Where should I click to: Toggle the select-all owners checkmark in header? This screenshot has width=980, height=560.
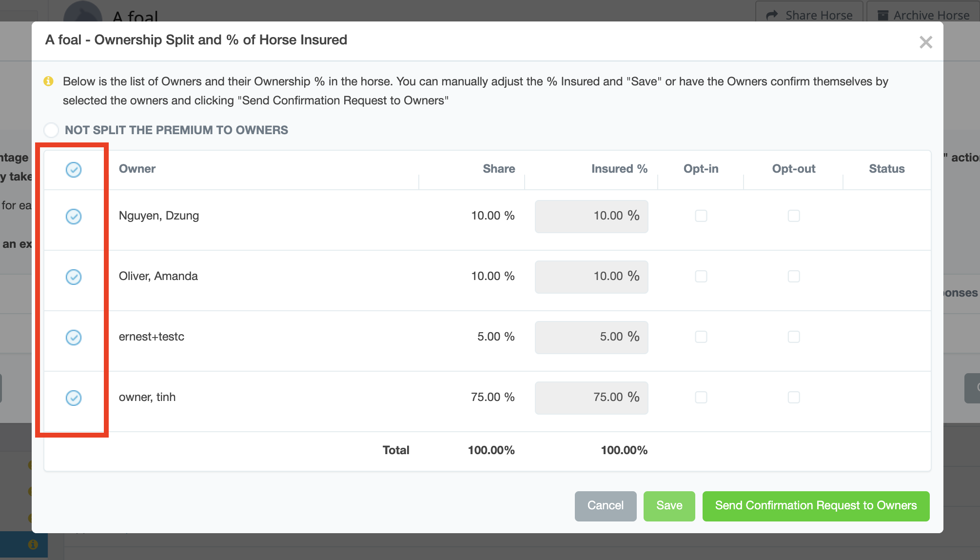(x=74, y=170)
